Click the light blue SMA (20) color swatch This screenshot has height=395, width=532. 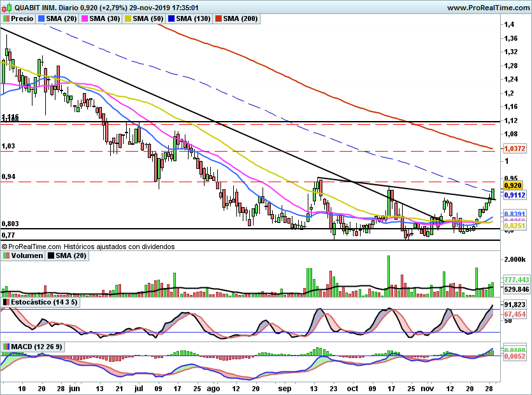41,18
